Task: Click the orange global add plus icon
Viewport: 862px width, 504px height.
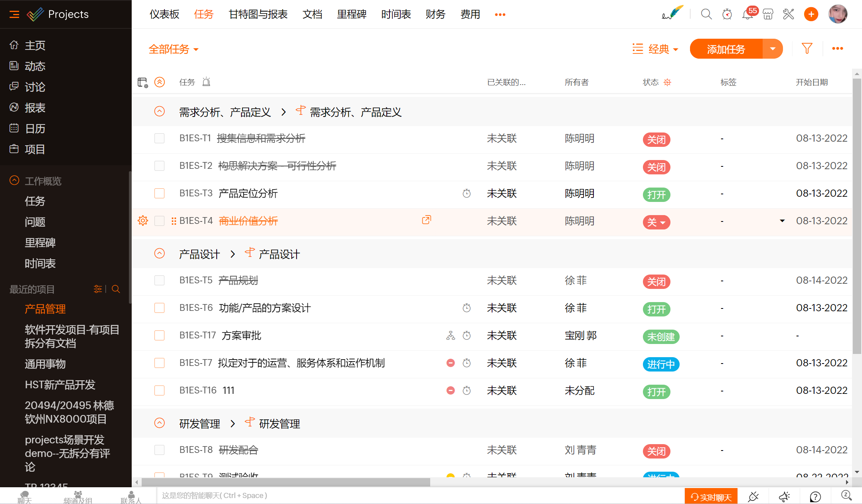Action: [811, 14]
